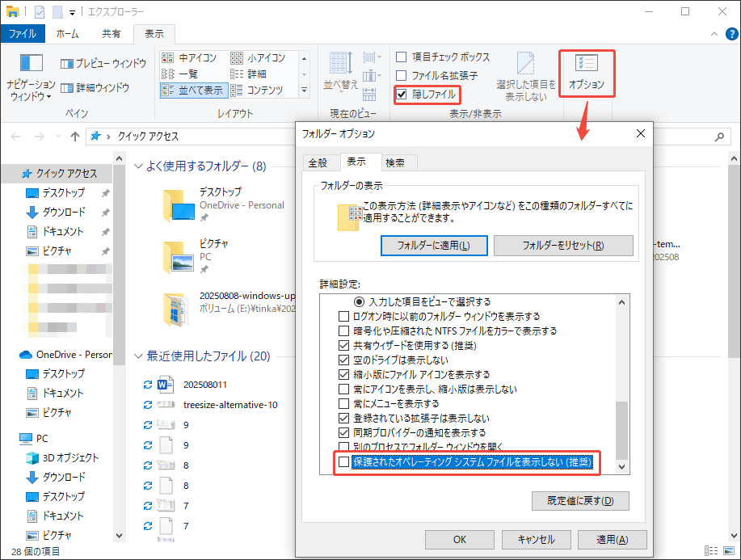Switch to the ホーム ribbon tab
The height and width of the screenshot is (560, 741).
tap(67, 34)
